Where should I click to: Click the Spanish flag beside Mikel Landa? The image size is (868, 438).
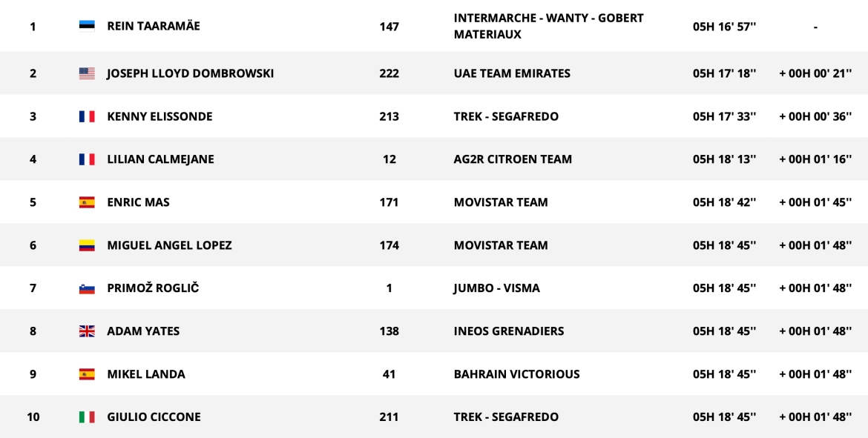tap(87, 374)
